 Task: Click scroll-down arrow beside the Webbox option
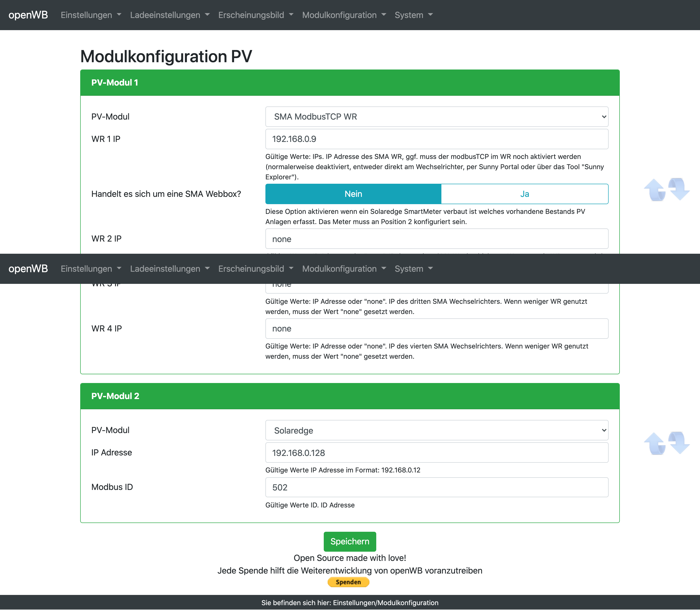tap(679, 189)
